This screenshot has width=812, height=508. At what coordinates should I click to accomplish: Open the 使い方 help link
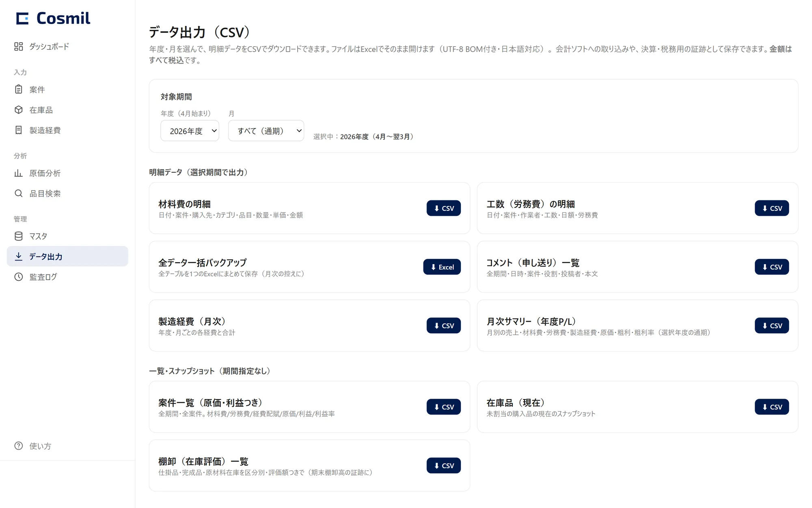[67, 446]
